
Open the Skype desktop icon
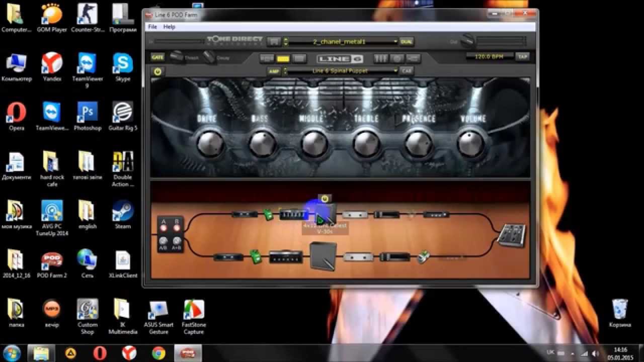pos(123,67)
